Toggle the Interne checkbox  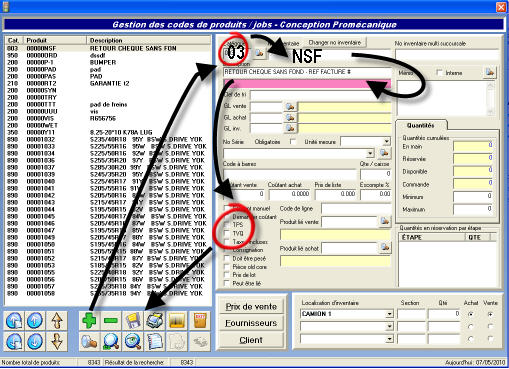440,72
